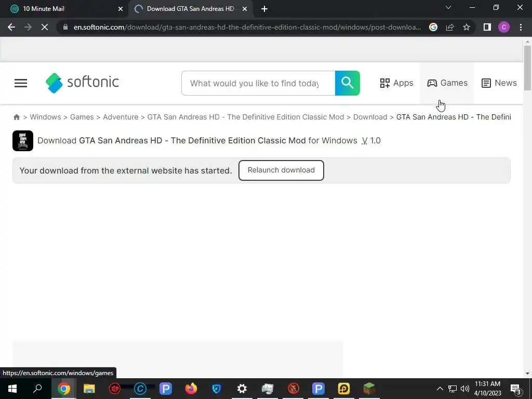Image resolution: width=532 pixels, height=399 pixels.
Task: Open Windows taskbar search
Action: (x=37, y=389)
